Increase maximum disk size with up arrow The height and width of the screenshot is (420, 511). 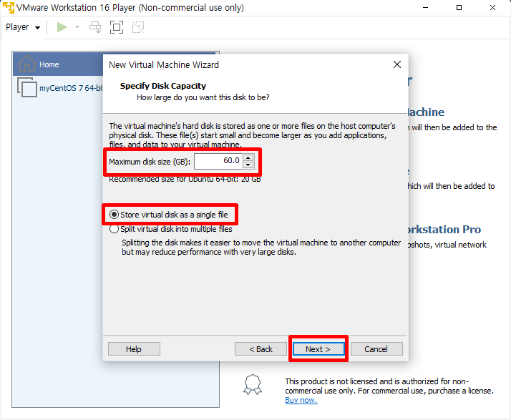coord(248,157)
